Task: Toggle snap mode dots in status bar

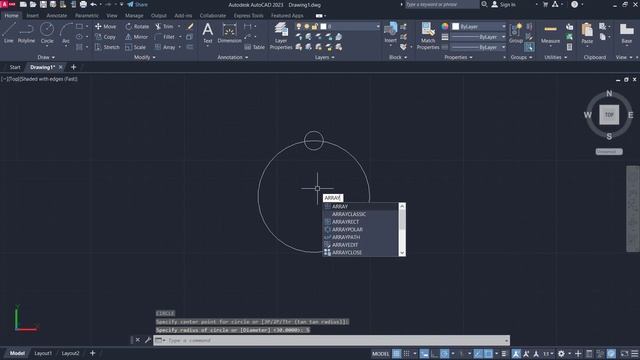Action: 407,353
